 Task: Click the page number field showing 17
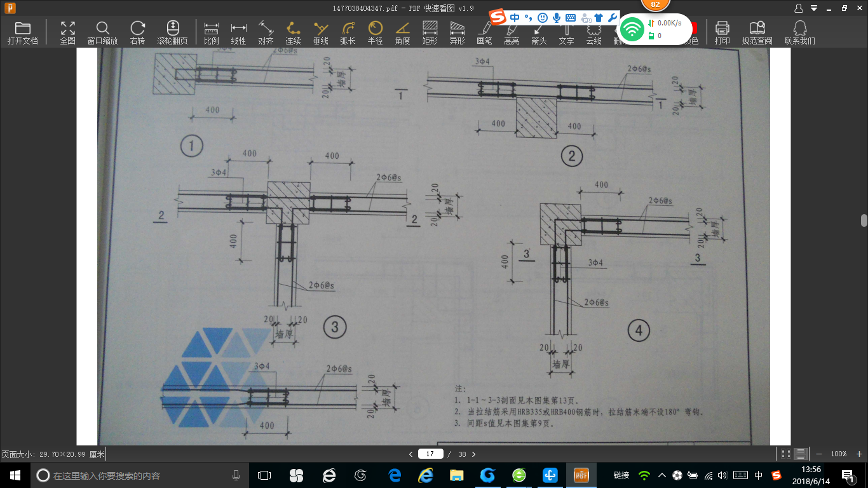pyautogui.click(x=430, y=454)
